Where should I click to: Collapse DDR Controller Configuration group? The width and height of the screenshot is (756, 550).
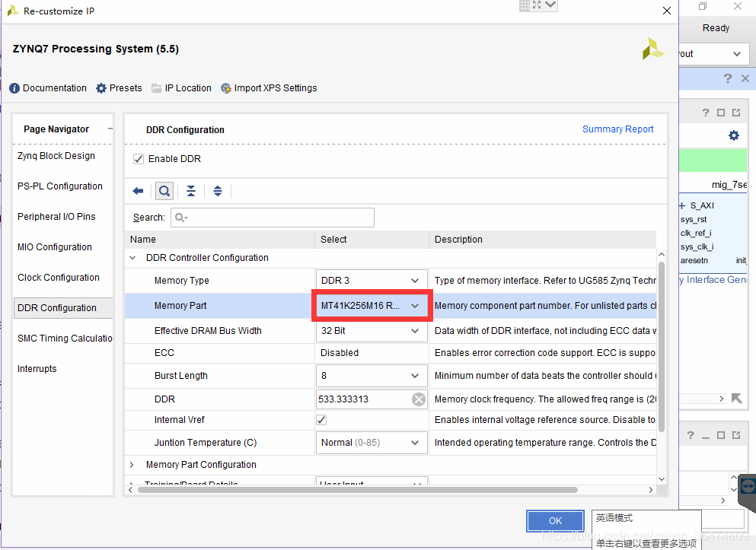[x=132, y=258]
